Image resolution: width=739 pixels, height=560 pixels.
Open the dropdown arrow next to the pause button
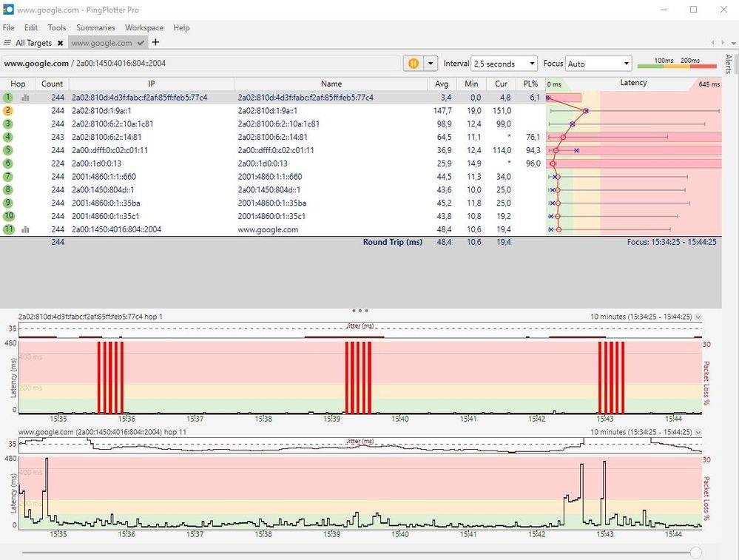pos(430,64)
